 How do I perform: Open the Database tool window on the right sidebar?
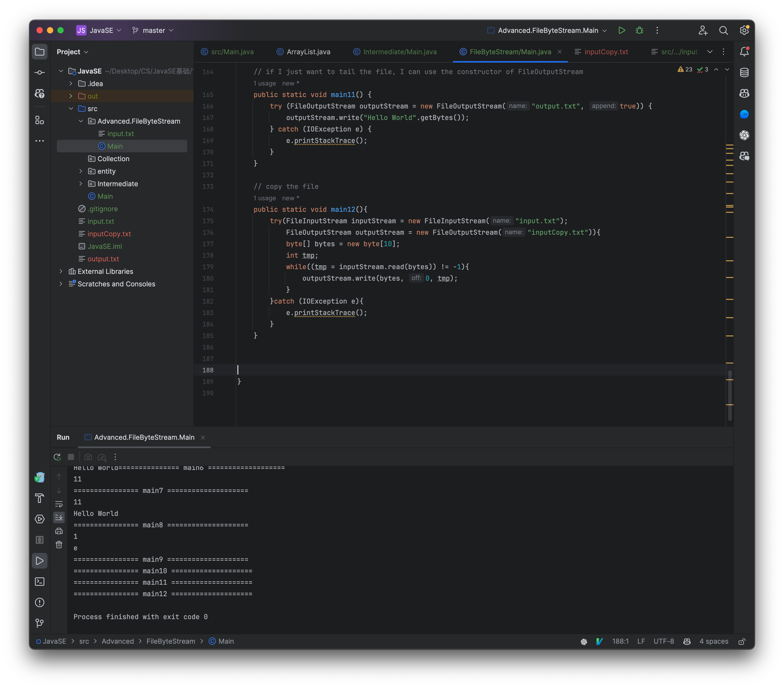click(745, 72)
